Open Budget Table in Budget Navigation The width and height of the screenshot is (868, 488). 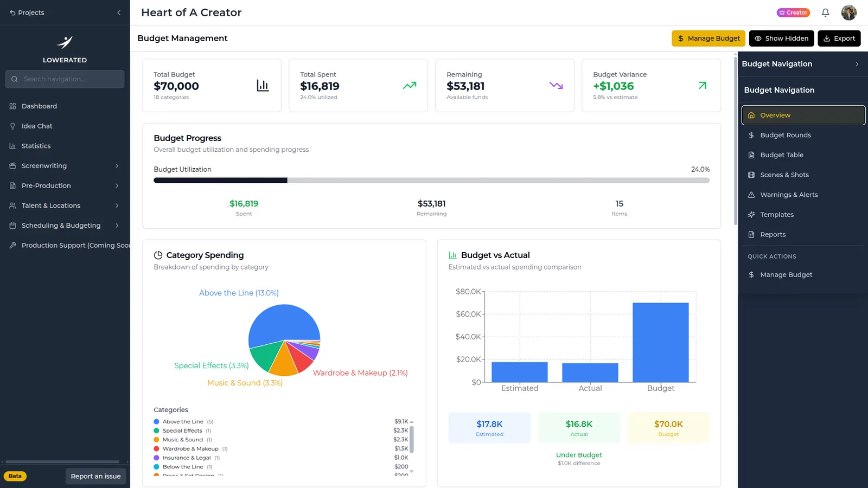803,155
